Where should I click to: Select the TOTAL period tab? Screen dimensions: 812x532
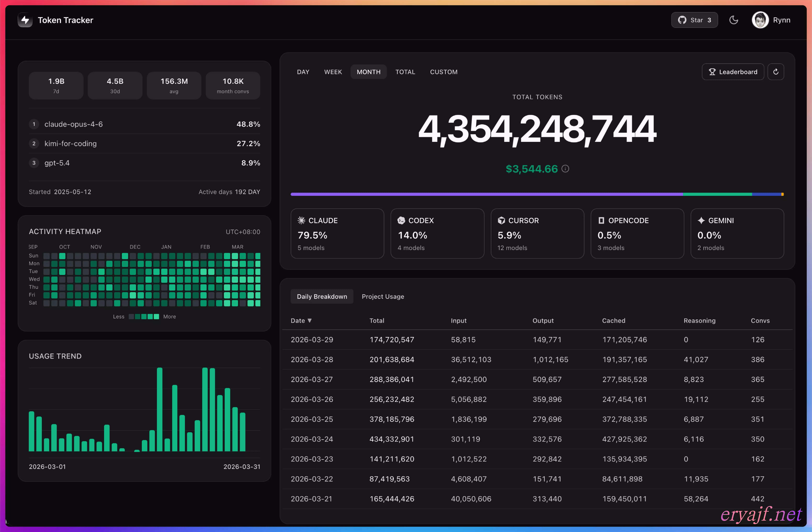(405, 72)
